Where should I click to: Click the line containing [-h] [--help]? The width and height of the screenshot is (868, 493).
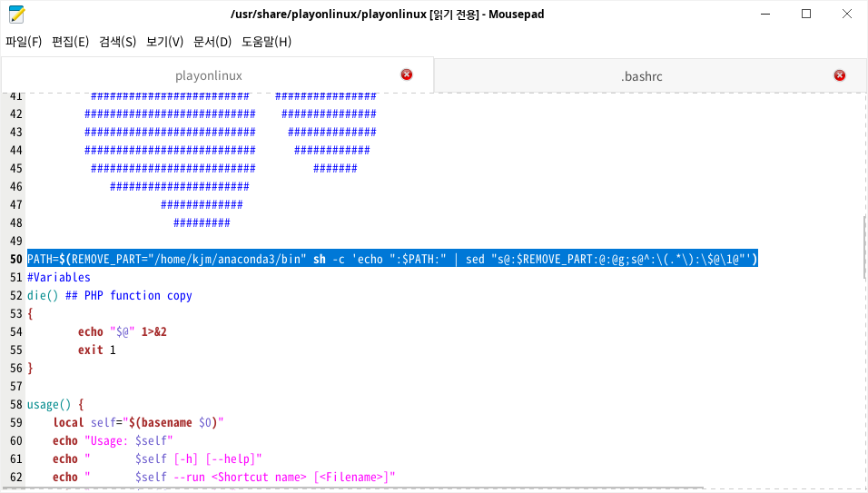pos(157,459)
